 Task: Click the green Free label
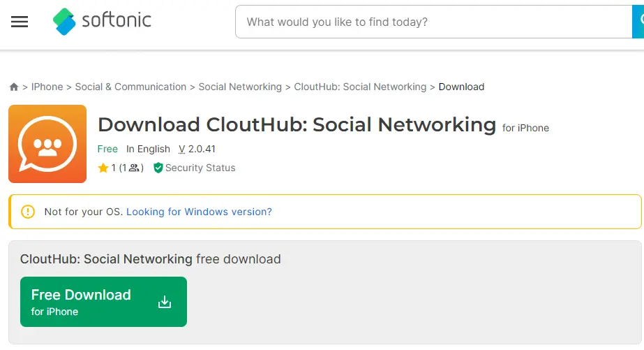pos(107,149)
